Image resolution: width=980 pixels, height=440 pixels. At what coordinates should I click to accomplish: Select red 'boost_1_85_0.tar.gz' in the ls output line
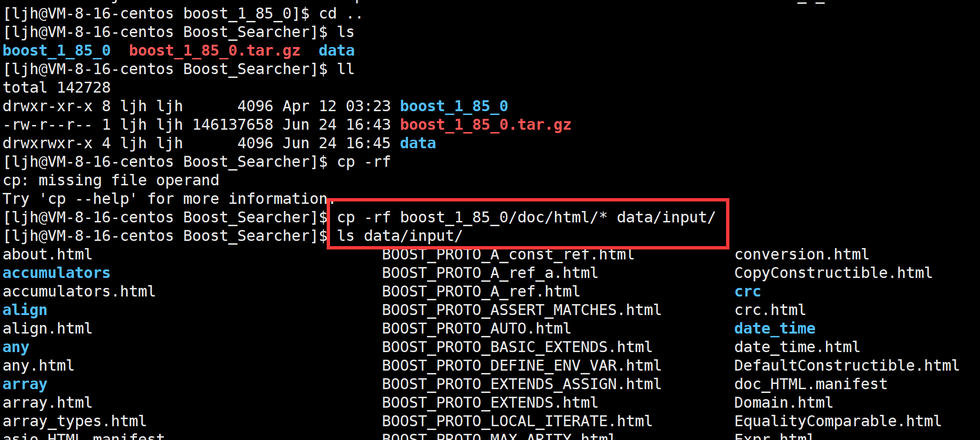click(x=214, y=50)
